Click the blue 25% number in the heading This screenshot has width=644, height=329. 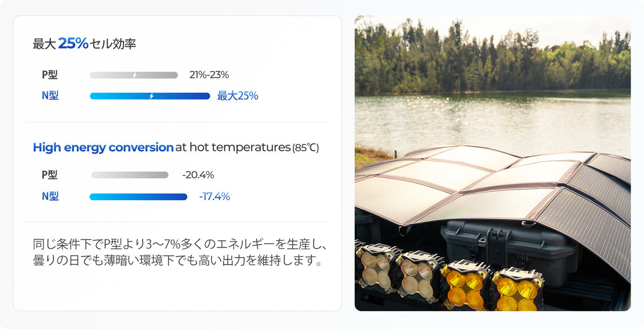[73, 43]
